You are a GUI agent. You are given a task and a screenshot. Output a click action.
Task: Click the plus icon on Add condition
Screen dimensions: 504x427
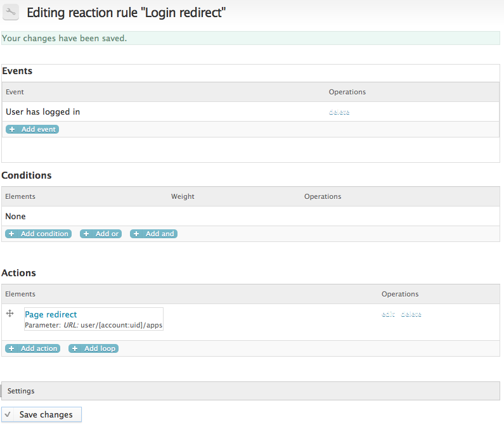pos(11,234)
